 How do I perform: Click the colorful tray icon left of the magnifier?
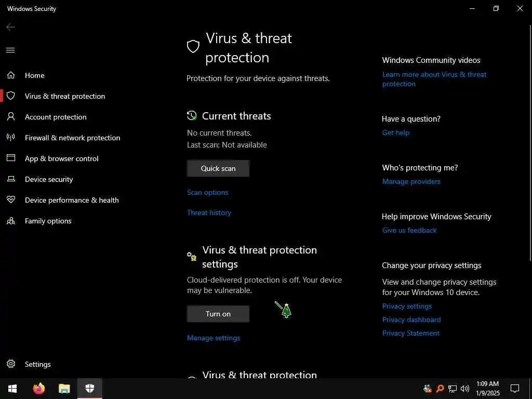[428, 389]
